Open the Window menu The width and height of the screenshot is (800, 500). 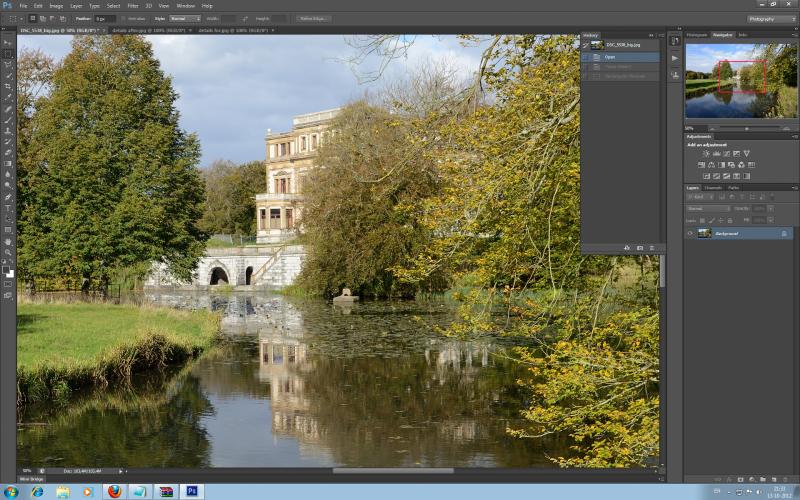[185, 6]
